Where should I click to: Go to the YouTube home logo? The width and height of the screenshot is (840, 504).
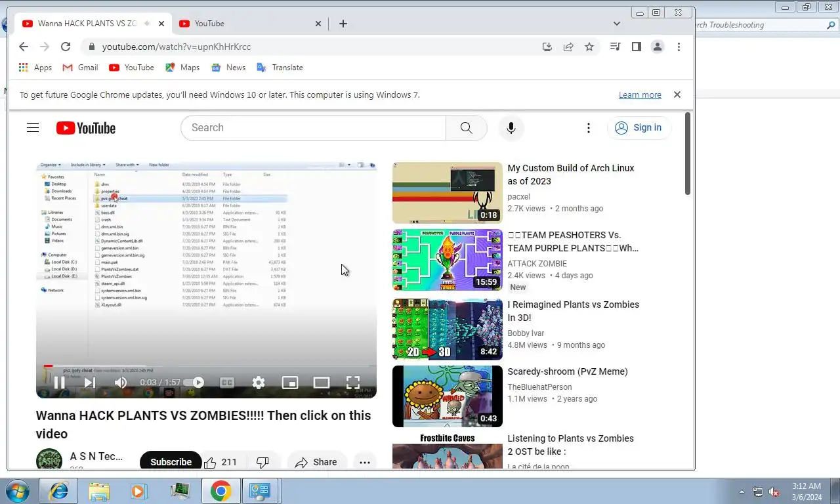pyautogui.click(x=86, y=128)
